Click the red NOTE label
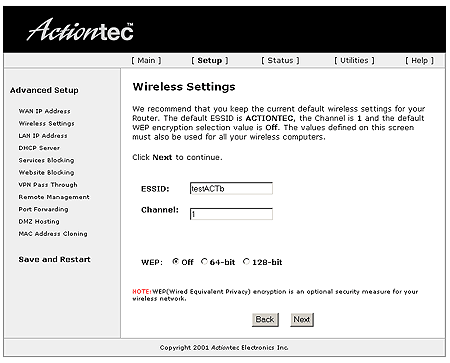 (142, 291)
